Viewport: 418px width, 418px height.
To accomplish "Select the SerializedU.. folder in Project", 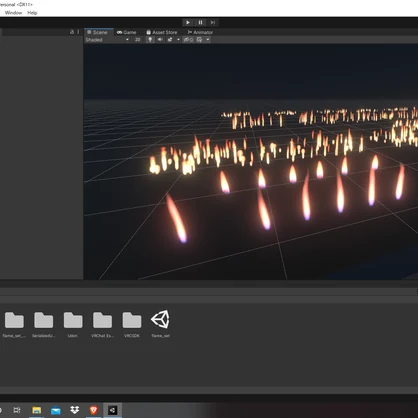I will [44, 320].
